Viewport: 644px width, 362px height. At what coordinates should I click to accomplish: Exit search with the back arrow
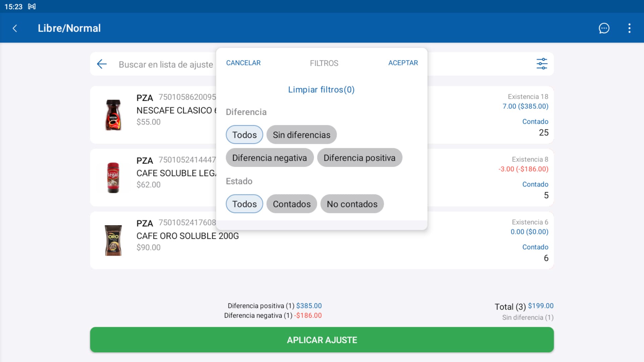pos(102,64)
